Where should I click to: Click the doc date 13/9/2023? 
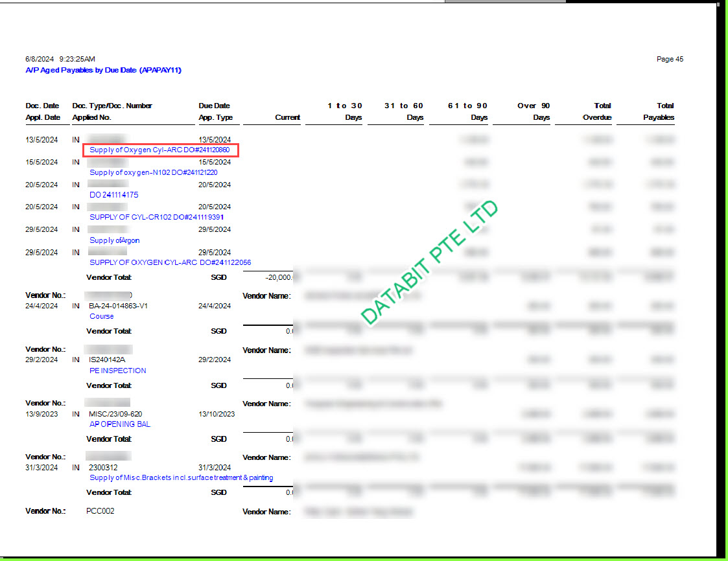(x=41, y=414)
